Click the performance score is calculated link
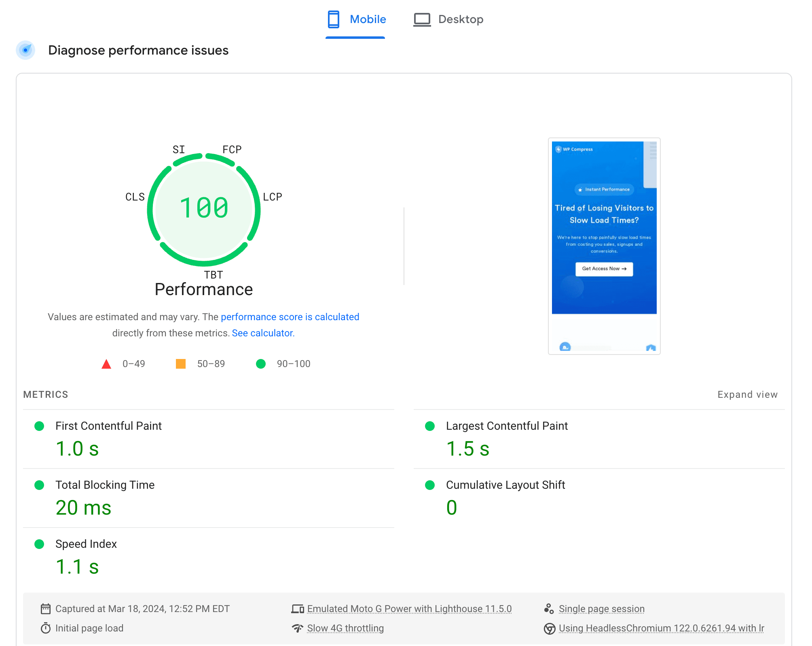 pyautogui.click(x=290, y=317)
